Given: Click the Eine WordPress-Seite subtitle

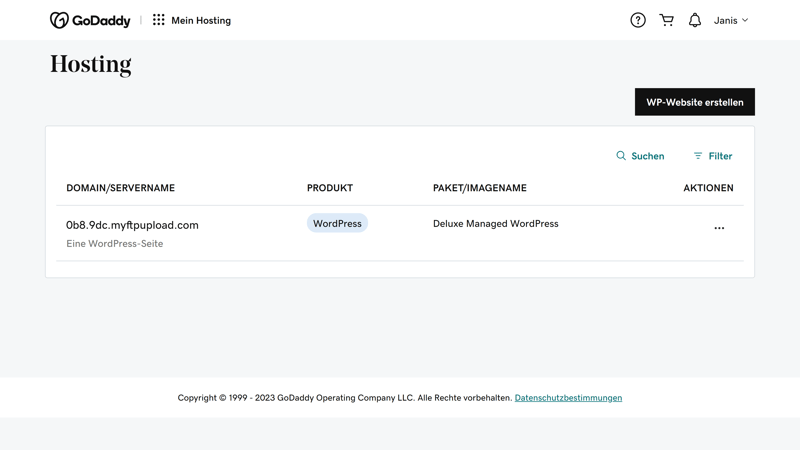Looking at the screenshot, I should (x=114, y=244).
